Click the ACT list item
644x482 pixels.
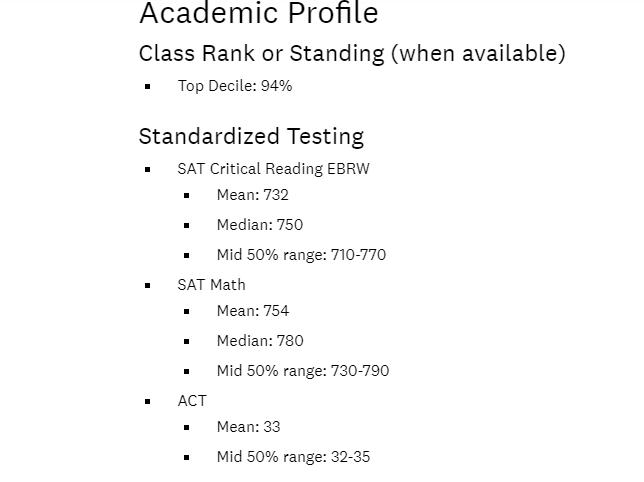coord(192,401)
